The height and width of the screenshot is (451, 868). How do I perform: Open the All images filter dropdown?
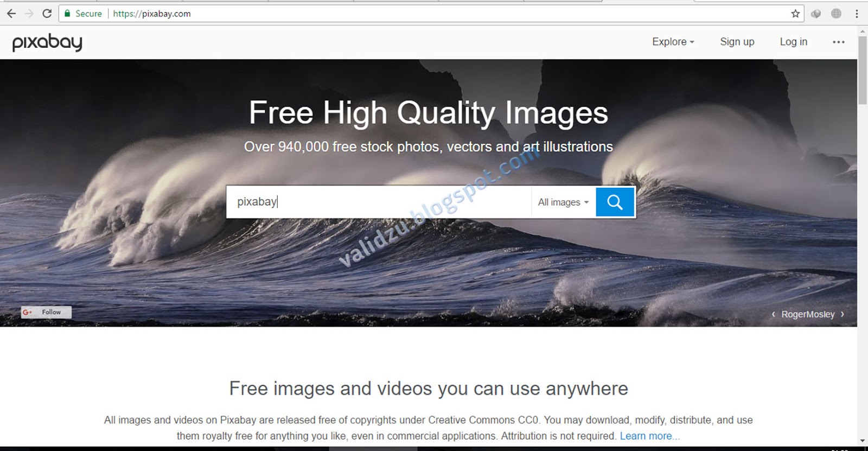[x=563, y=202]
